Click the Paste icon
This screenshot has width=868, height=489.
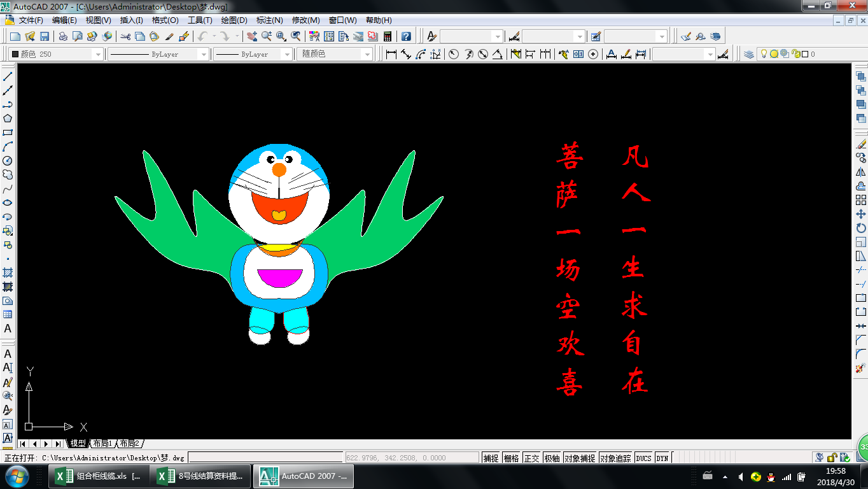point(155,36)
